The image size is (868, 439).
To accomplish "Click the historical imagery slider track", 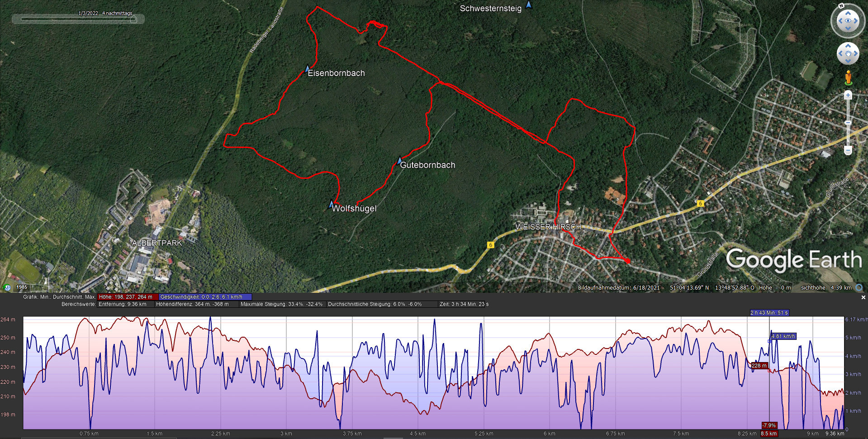I will tap(78, 19).
